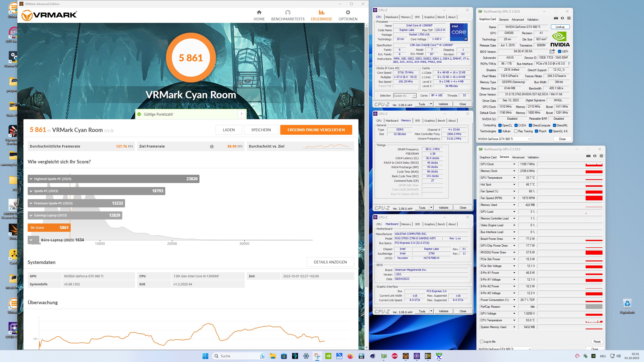Refresh the GPU-Z Graphics Card window
The width and height of the screenshot is (644, 362).
(562, 18)
